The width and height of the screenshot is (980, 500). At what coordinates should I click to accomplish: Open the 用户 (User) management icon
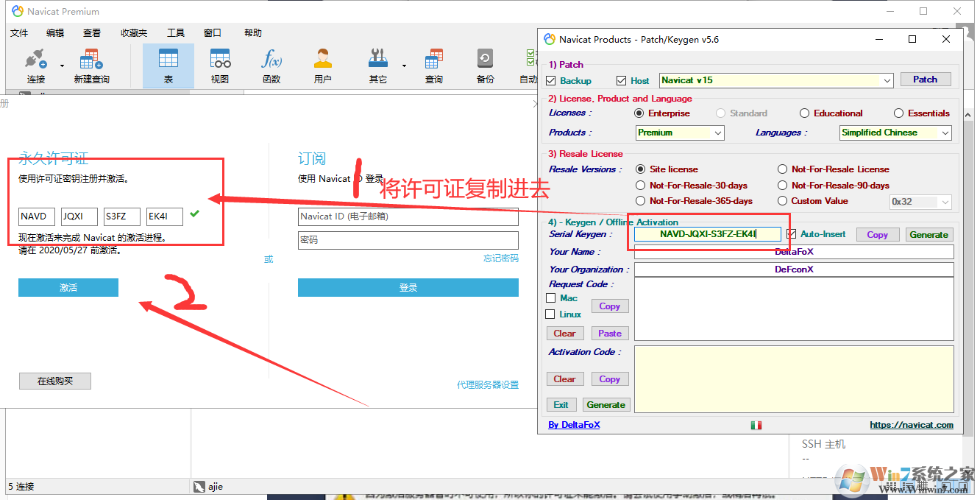pyautogui.click(x=322, y=66)
